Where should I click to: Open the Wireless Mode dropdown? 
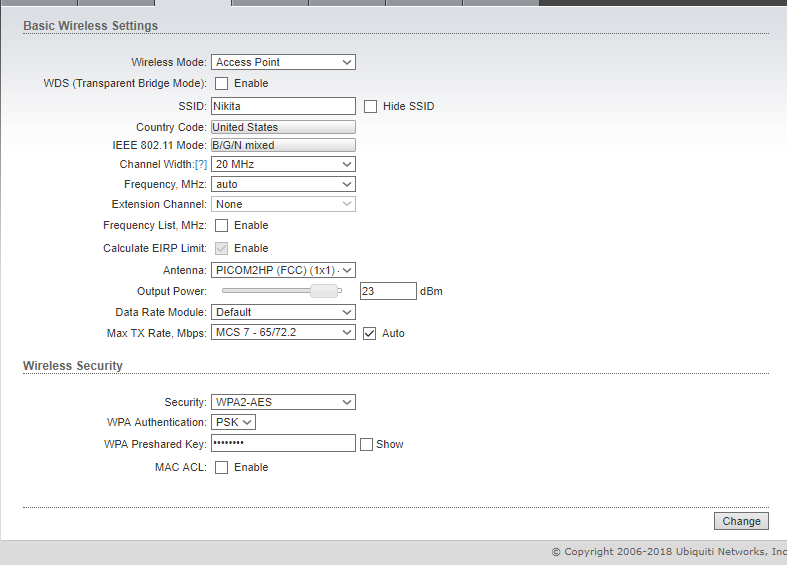coord(283,62)
